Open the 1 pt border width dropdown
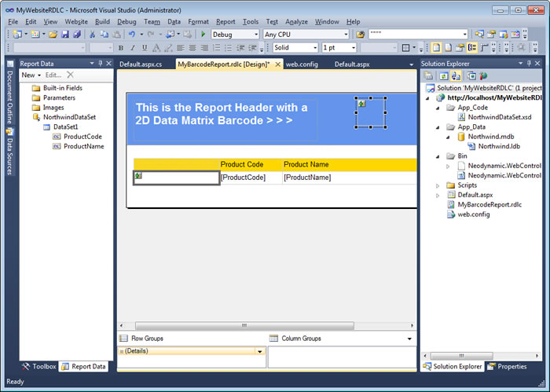 pos(354,48)
